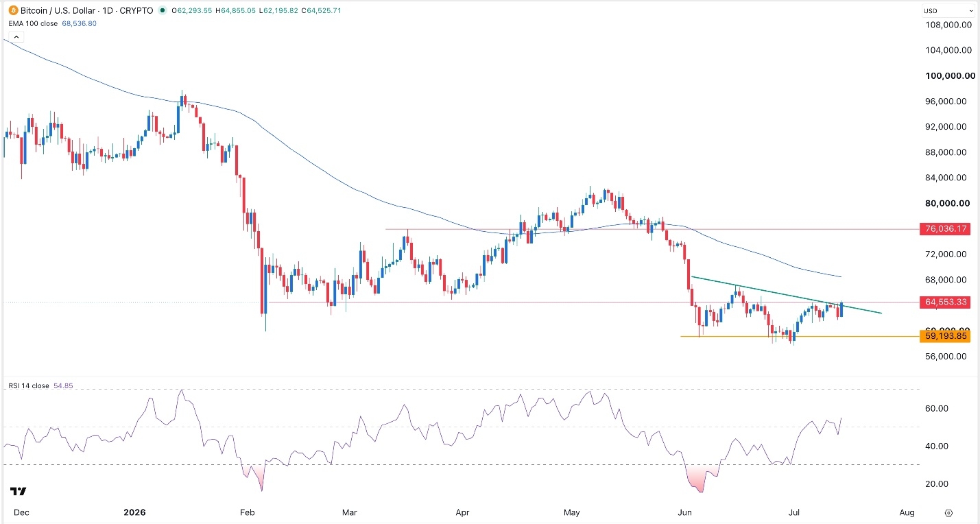Click the 80,000.00 price axis label
The image size is (980, 524).
tap(949, 204)
